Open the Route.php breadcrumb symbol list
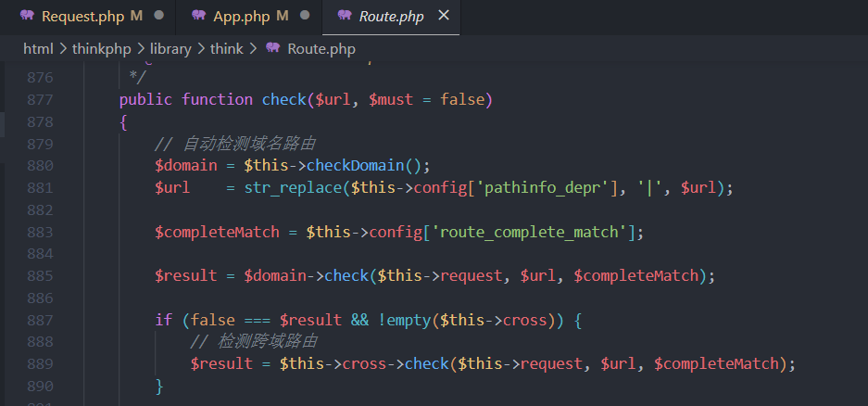 pos(321,48)
